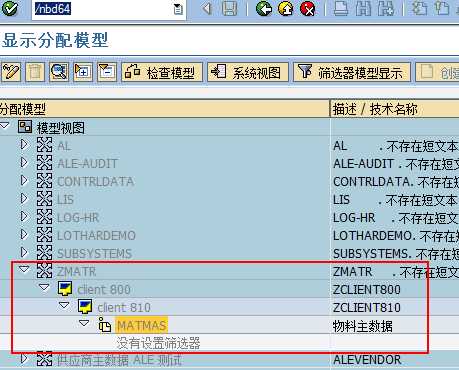Click the green checkmark Enter icon

click(9, 9)
